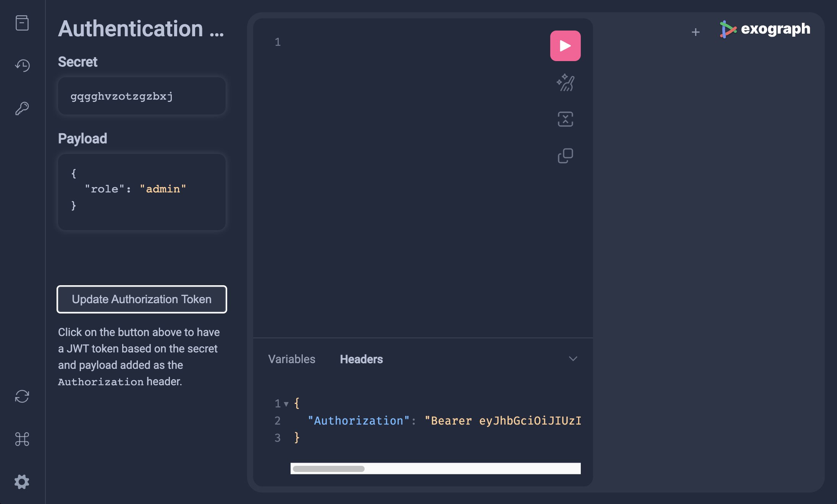Image resolution: width=837 pixels, height=504 pixels.
Task: Edit the role value in the Payload editor
Action: (x=163, y=189)
